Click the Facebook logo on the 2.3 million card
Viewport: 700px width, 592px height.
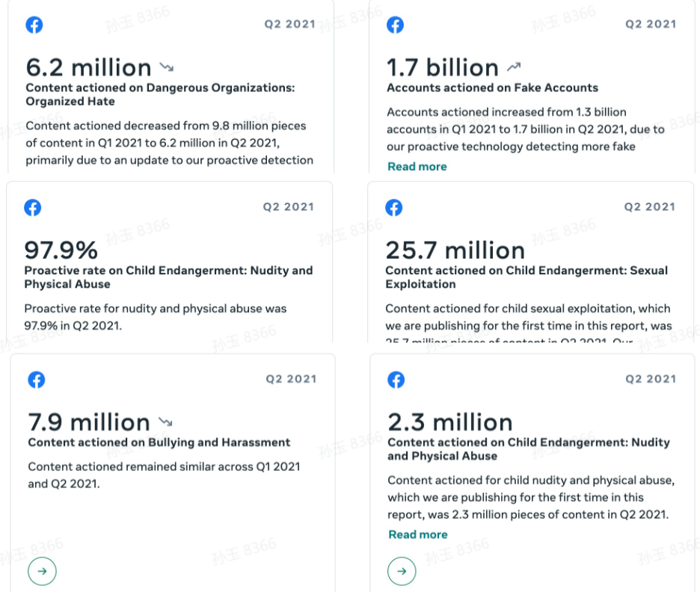pyautogui.click(x=396, y=380)
